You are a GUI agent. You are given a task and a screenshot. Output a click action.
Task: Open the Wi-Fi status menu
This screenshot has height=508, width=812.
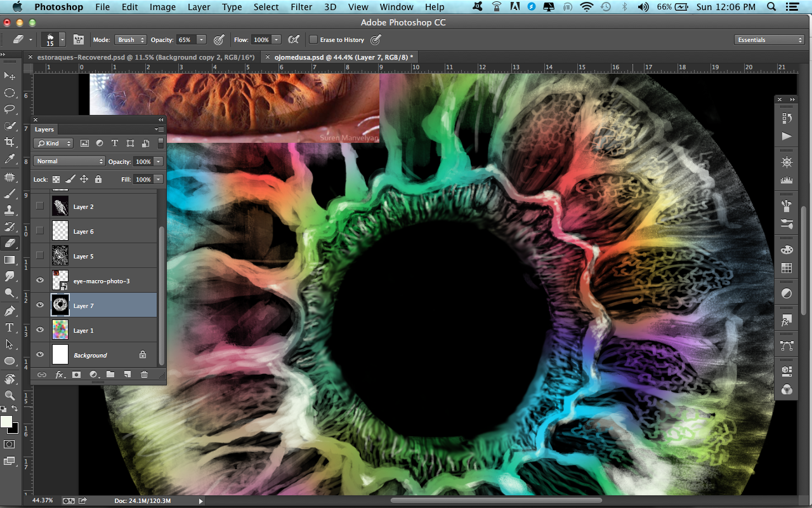coord(586,7)
